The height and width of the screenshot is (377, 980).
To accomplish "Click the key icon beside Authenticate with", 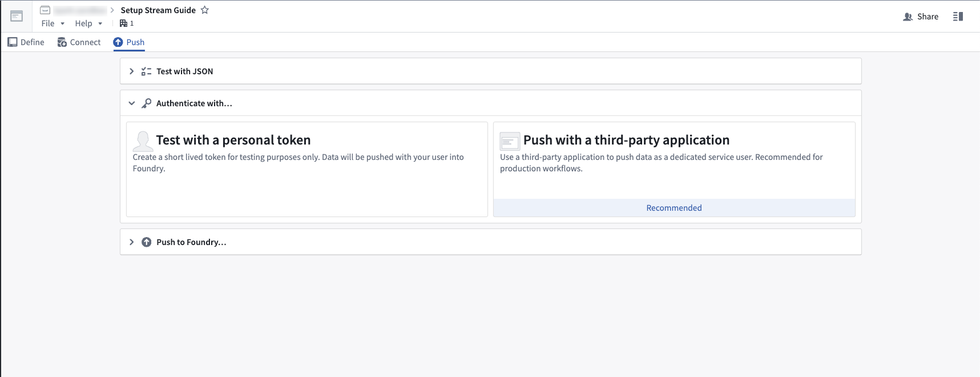I will (147, 103).
